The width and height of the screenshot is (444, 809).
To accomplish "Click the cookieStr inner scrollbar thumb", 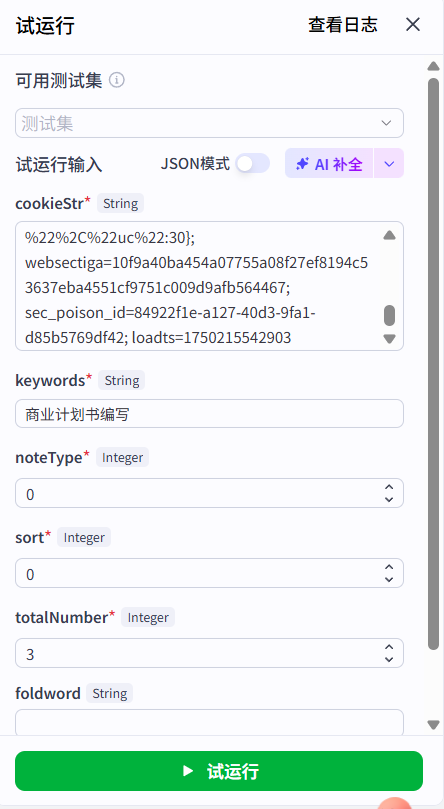I will [x=389, y=315].
